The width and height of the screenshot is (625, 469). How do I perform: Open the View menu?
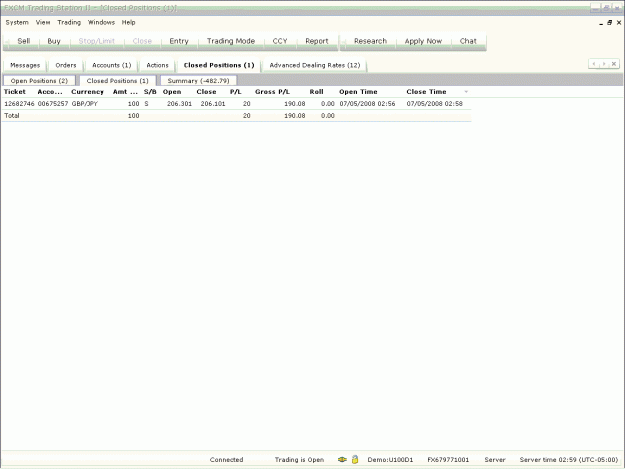coord(43,22)
